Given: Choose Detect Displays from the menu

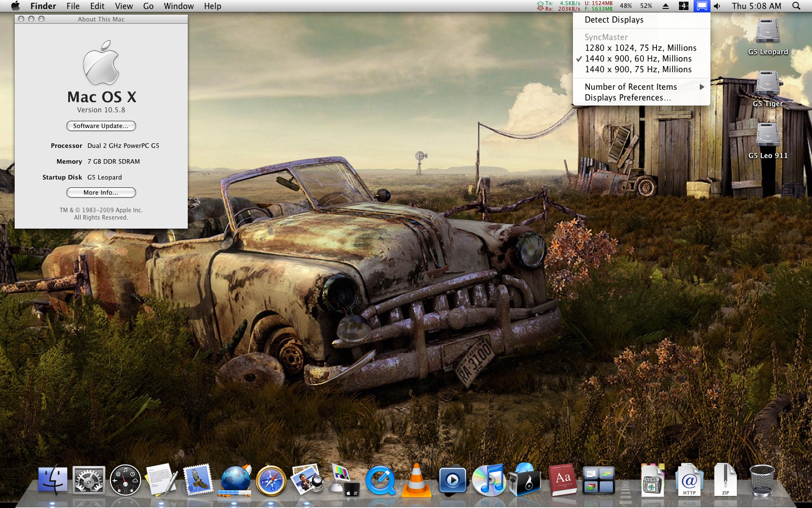Looking at the screenshot, I should pyautogui.click(x=641, y=20).
